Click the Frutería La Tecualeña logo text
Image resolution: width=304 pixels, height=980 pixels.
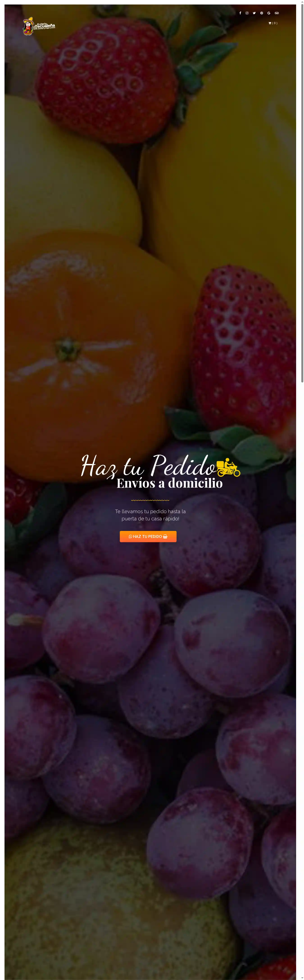click(x=44, y=26)
